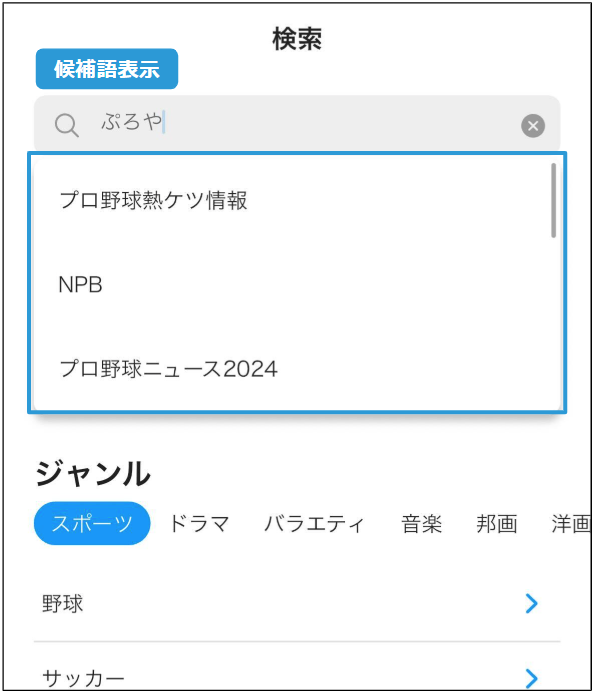
Task: Open the 野球 category row
Action: [x=297, y=603]
